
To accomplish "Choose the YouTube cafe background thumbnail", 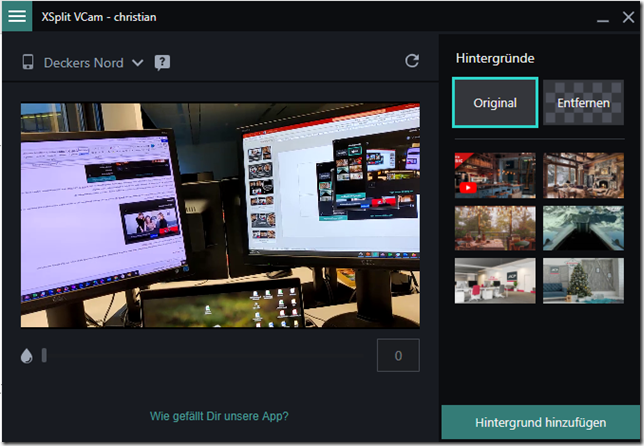I will (x=495, y=175).
